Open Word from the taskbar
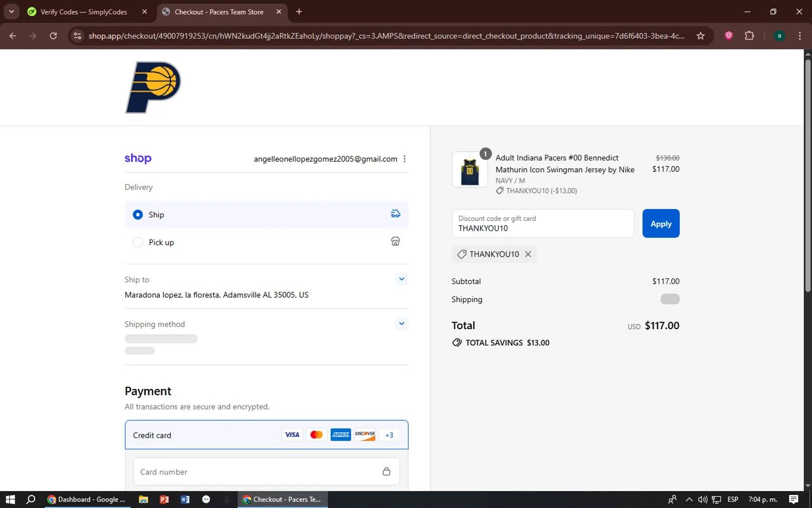The height and width of the screenshot is (508, 812). 185,499
